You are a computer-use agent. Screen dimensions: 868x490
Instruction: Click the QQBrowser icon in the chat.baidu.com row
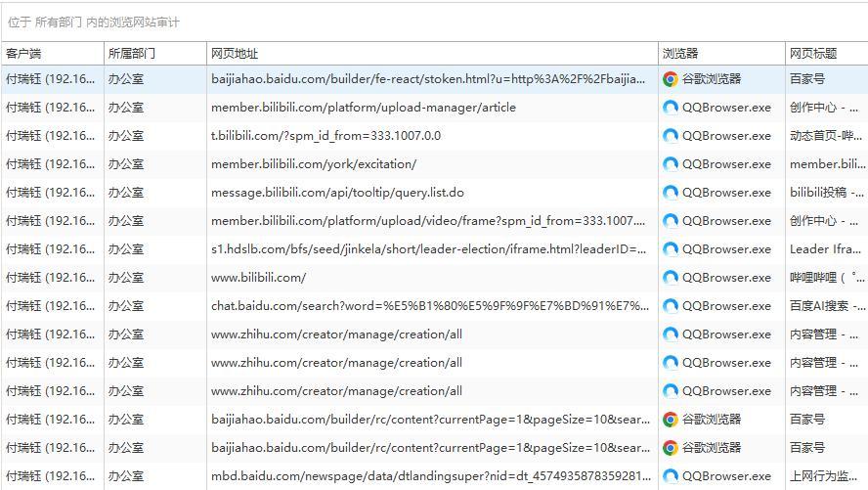670,305
